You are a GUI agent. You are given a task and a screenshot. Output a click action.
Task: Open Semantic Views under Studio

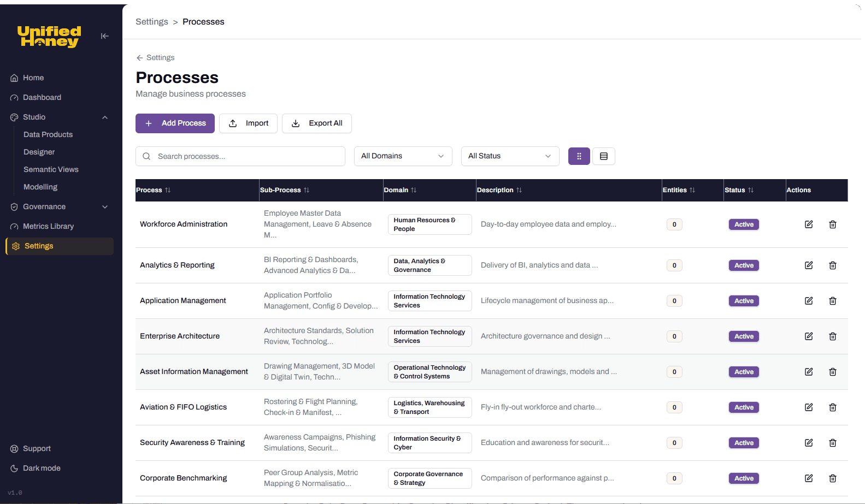(51, 169)
